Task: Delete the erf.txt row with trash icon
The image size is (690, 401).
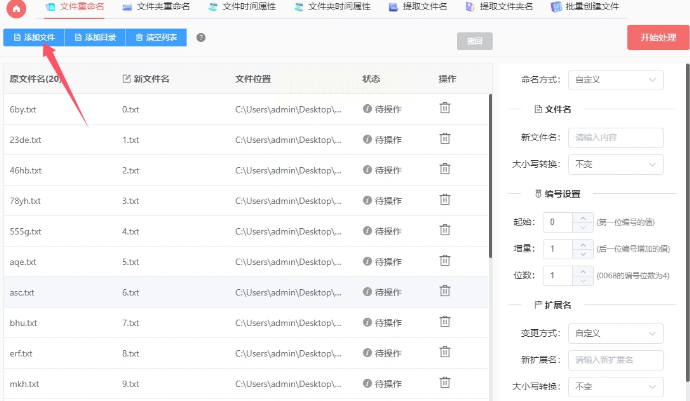Action: [445, 352]
